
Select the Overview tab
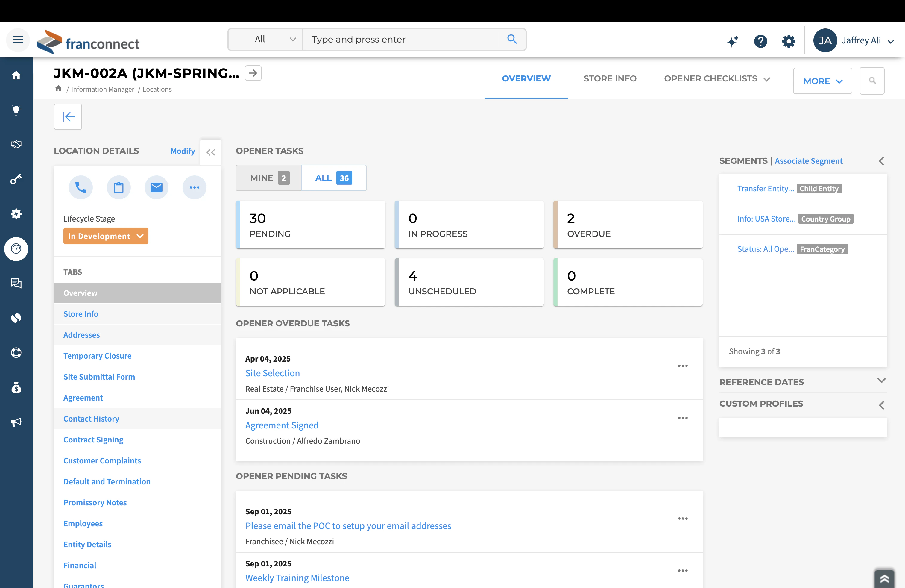tap(526, 78)
